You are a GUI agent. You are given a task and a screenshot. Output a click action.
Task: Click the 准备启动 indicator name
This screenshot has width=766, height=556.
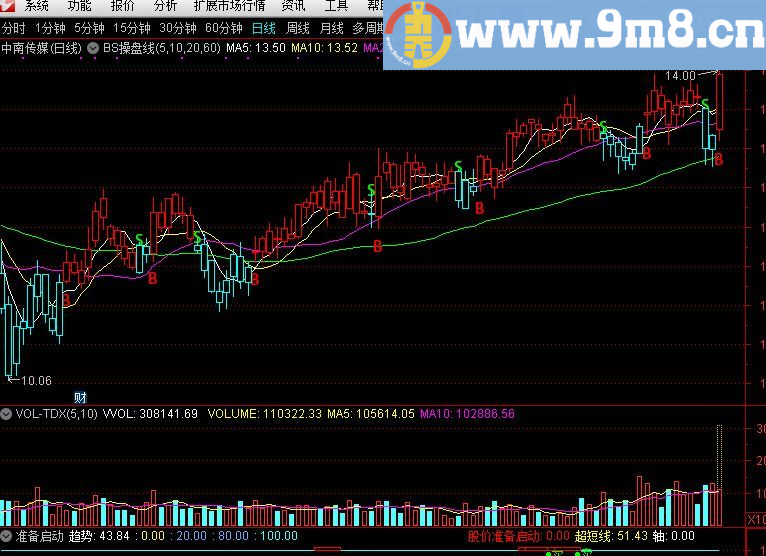point(40,536)
